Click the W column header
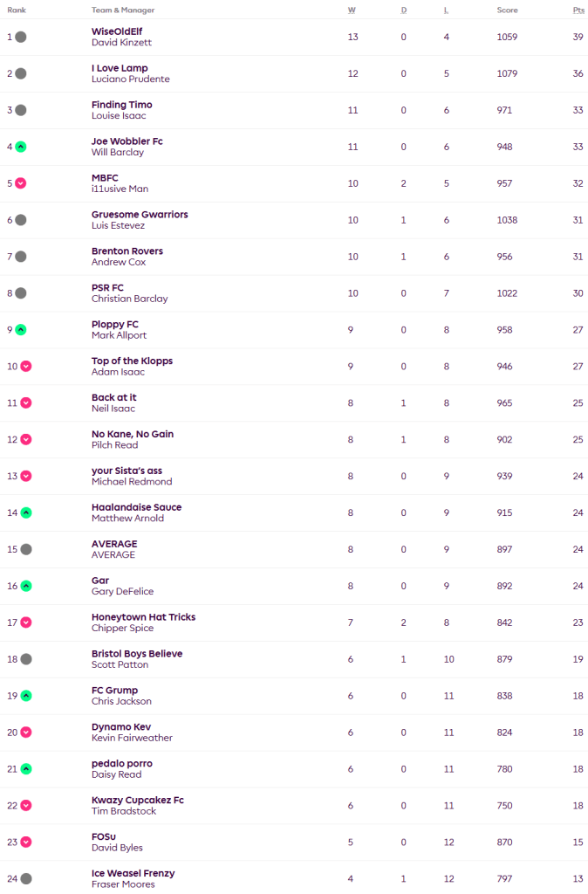The width and height of the screenshot is (588, 894). pyautogui.click(x=351, y=10)
